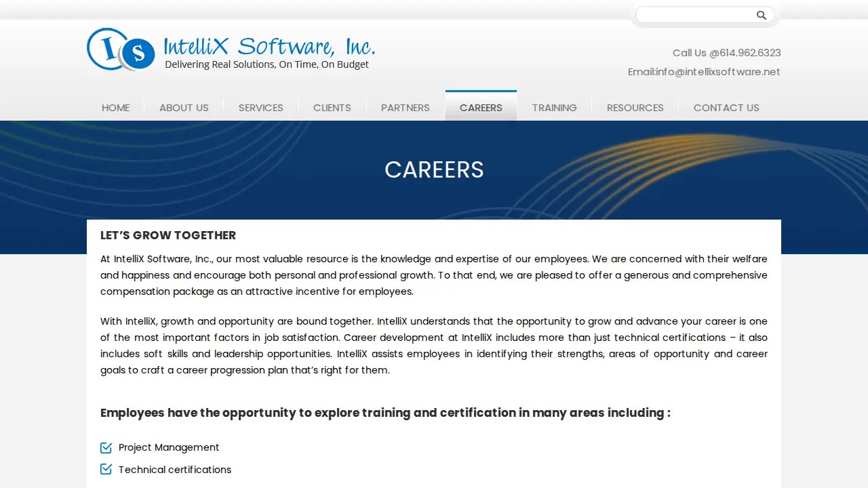Click the LET'S GROW TOGETHER heading
This screenshot has width=868, height=488.
click(168, 235)
